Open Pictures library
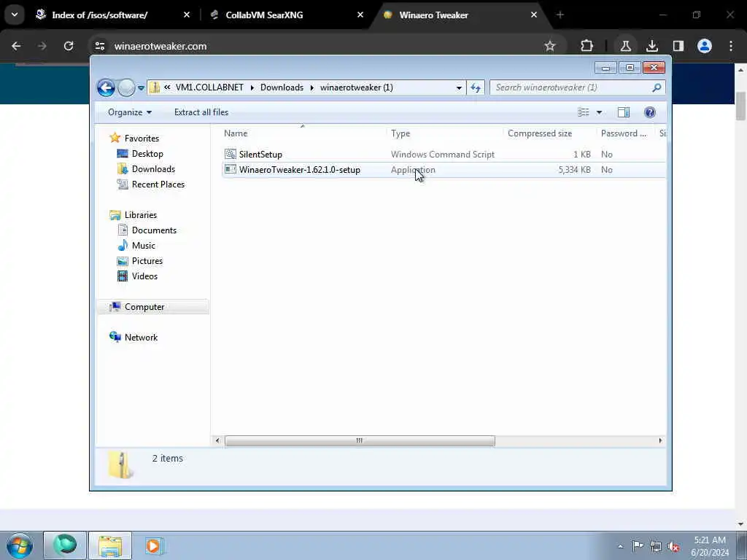The width and height of the screenshot is (747, 560). coord(147,260)
